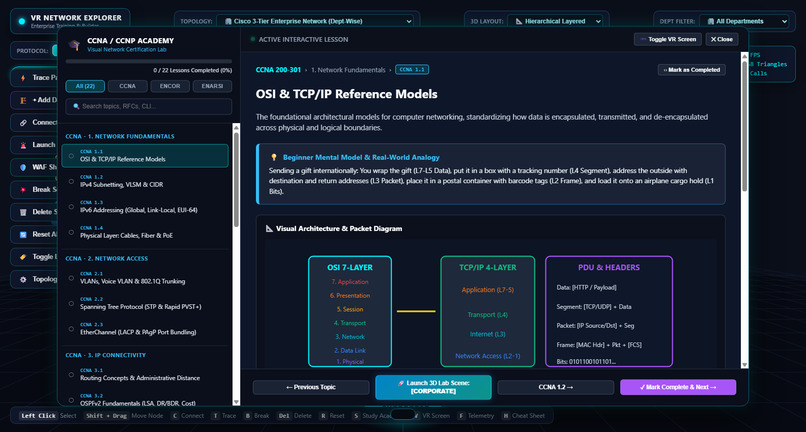This screenshot has width=806, height=432.
Task: Mark VLANs Voice VLAN lesson completion circle
Action: [71, 278]
